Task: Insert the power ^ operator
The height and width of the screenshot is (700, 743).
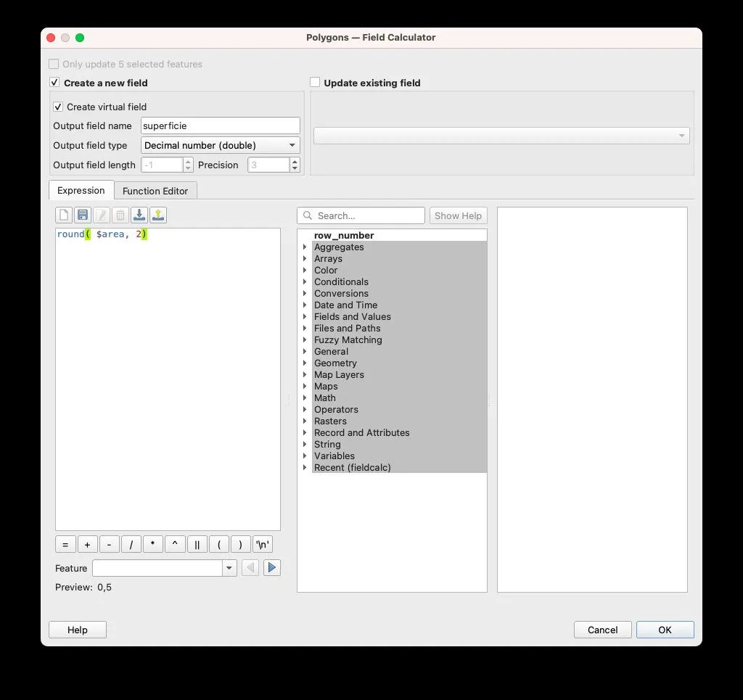Action: tap(175, 545)
